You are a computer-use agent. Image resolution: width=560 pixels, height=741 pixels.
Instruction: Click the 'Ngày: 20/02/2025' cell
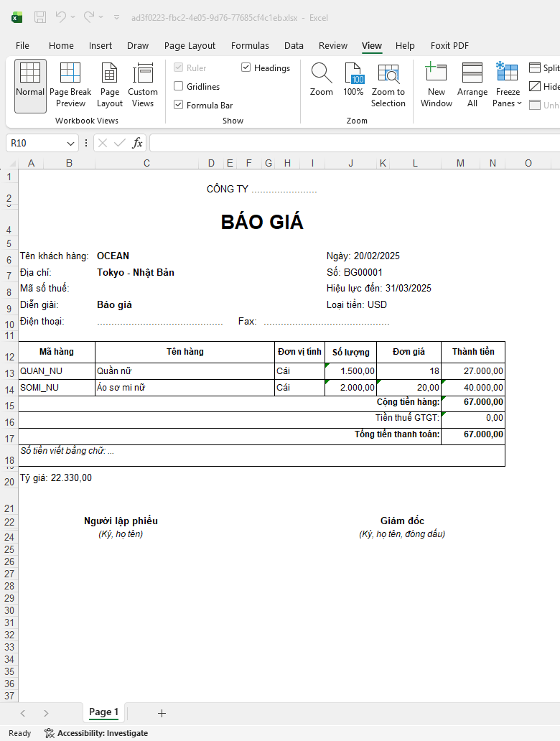(x=363, y=256)
